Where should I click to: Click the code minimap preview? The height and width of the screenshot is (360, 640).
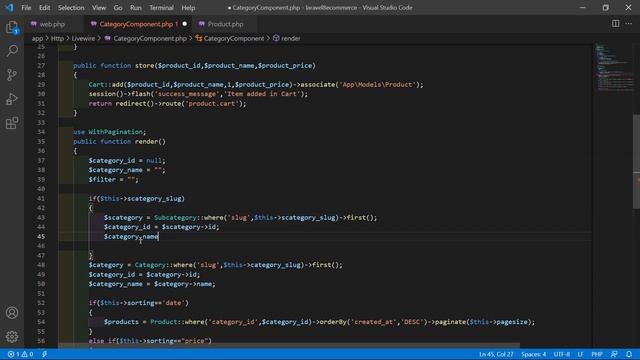point(613,67)
